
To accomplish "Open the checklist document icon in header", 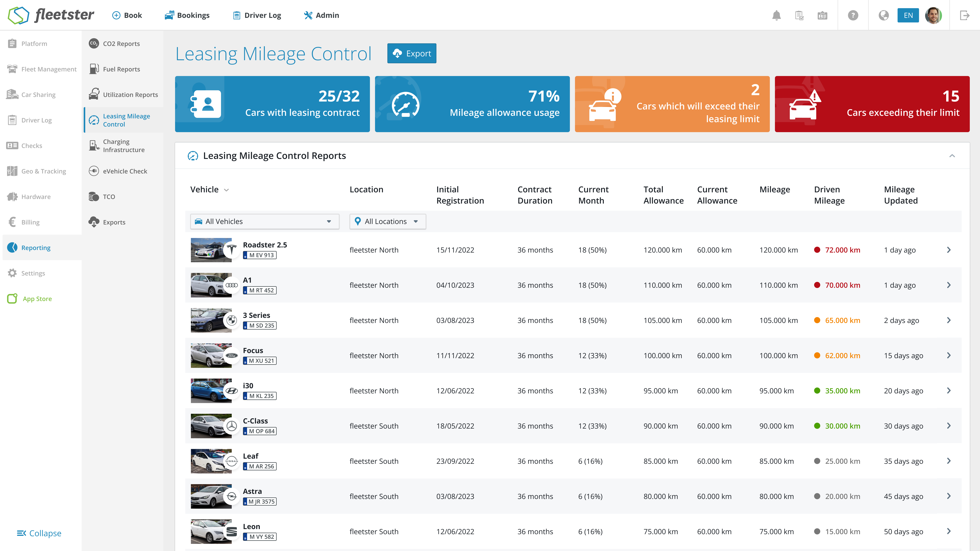I will 799,15.
